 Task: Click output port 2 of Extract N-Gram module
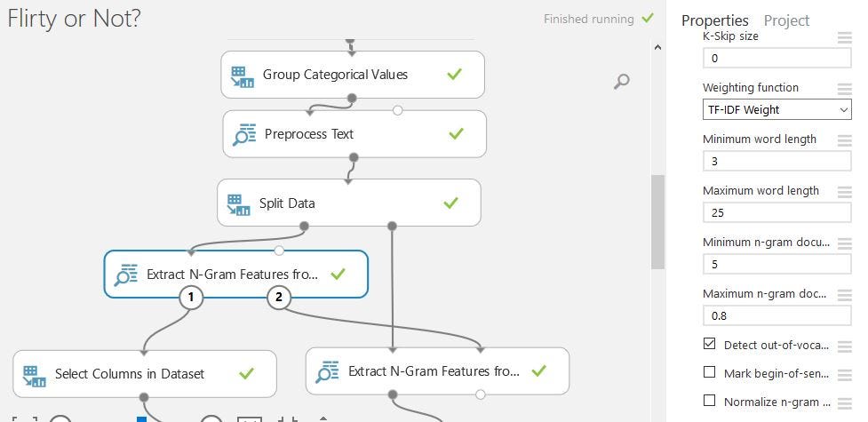pos(279,298)
